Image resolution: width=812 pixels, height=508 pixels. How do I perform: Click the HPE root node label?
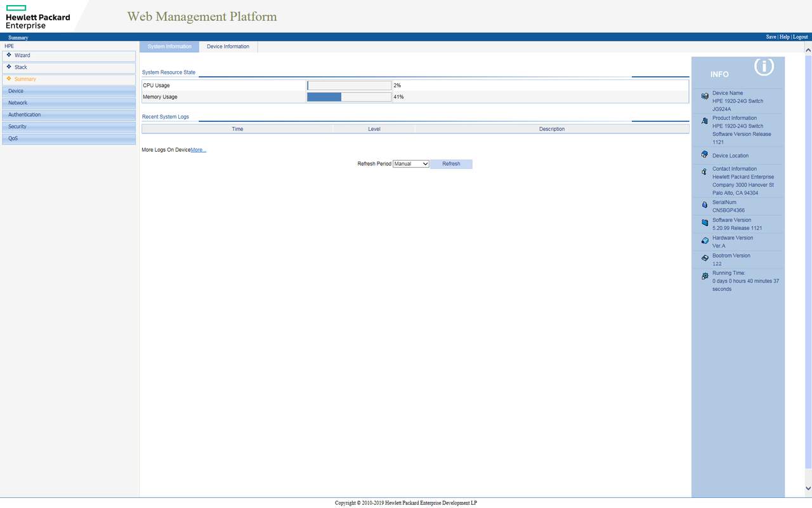point(9,46)
